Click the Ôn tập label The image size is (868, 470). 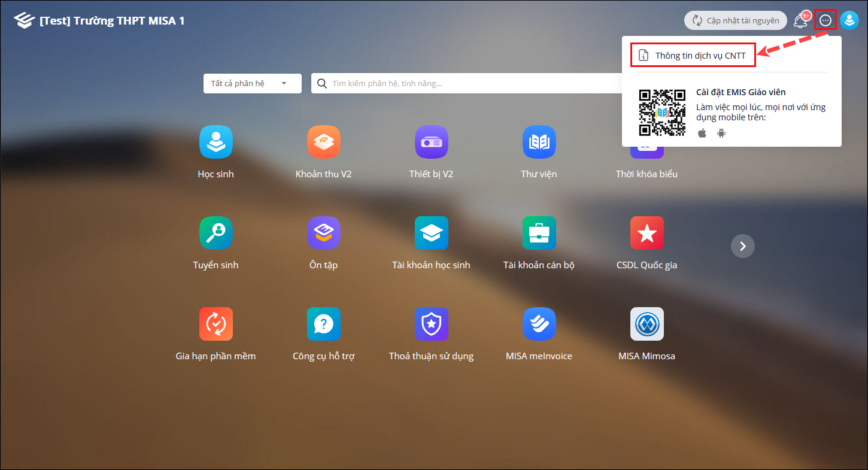[x=323, y=265]
